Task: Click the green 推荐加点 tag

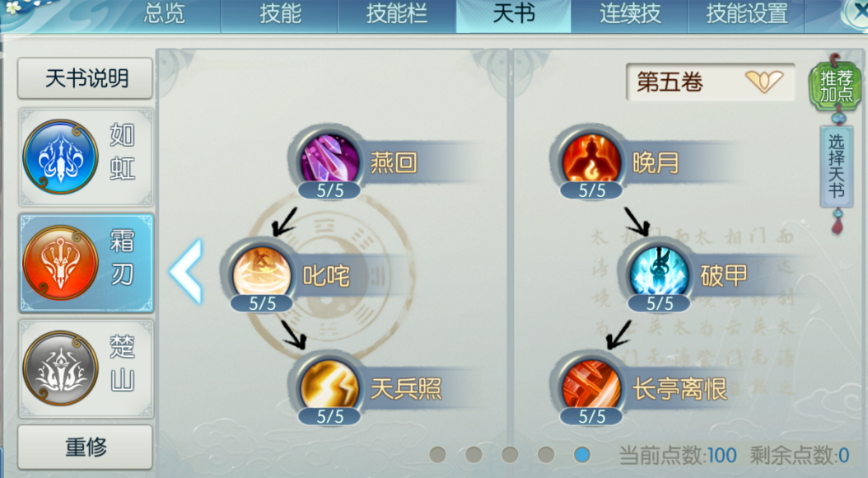Action: tap(836, 86)
